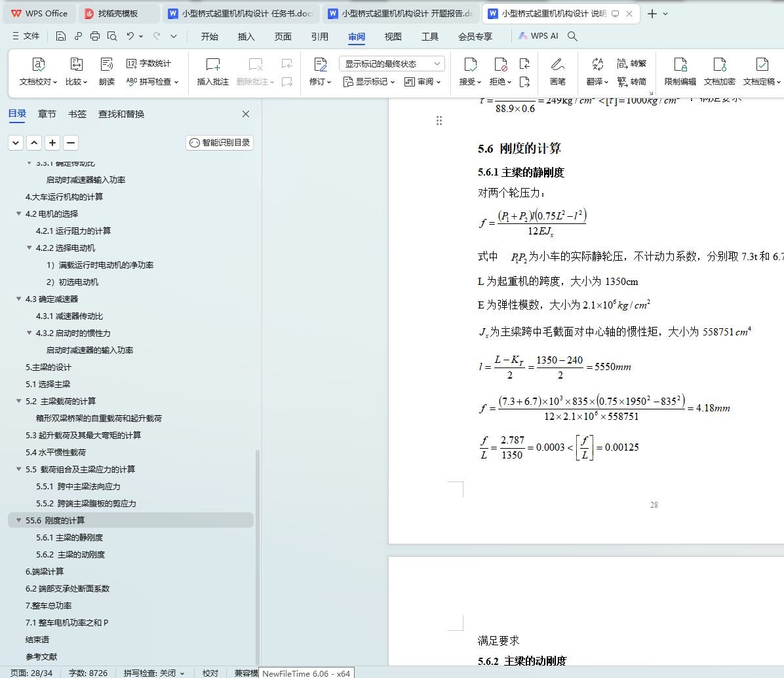This screenshot has height=678, width=784.
Task: Click 字数: 8726 in status bar
Action: click(x=88, y=673)
